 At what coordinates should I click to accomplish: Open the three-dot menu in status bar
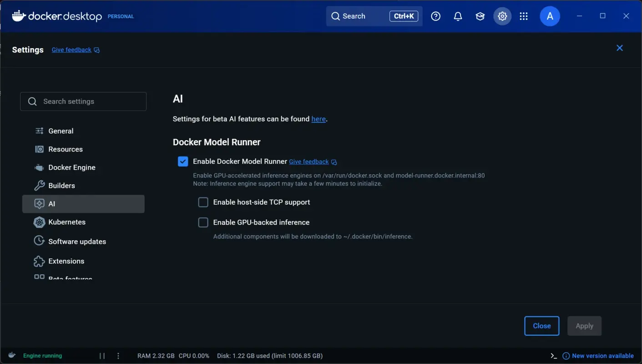coord(118,355)
